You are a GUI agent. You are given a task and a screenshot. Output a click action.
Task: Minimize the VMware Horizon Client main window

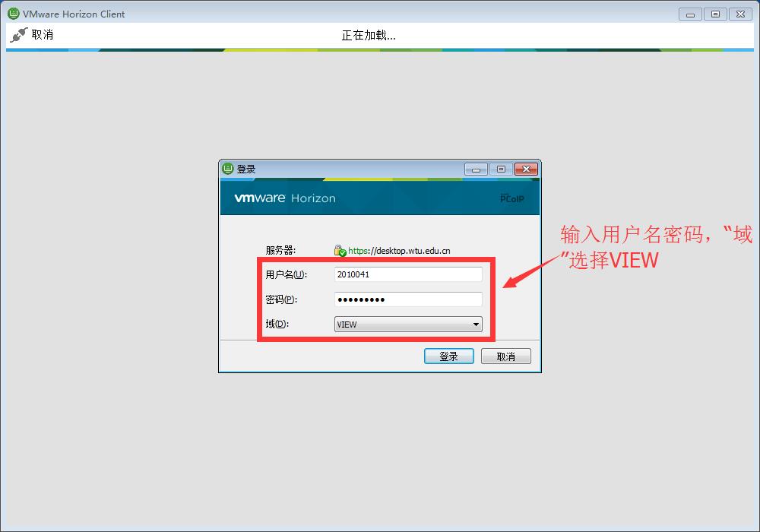click(x=691, y=14)
